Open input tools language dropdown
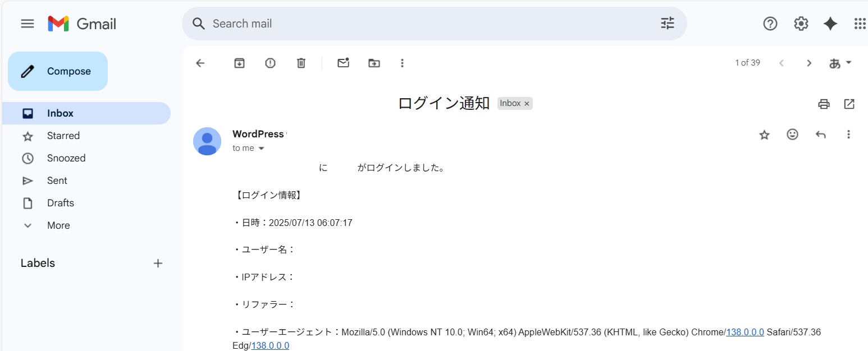Screen dimensions: 868x351 point(840,63)
